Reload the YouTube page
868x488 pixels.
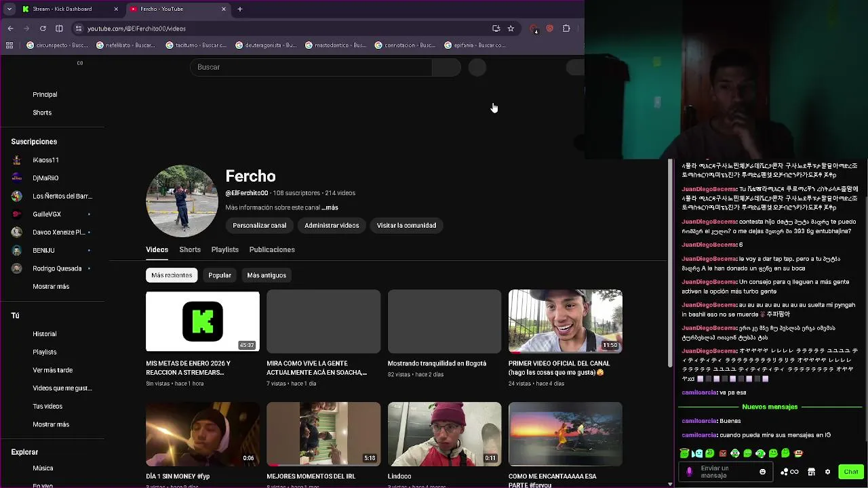(x=43, y=28)
